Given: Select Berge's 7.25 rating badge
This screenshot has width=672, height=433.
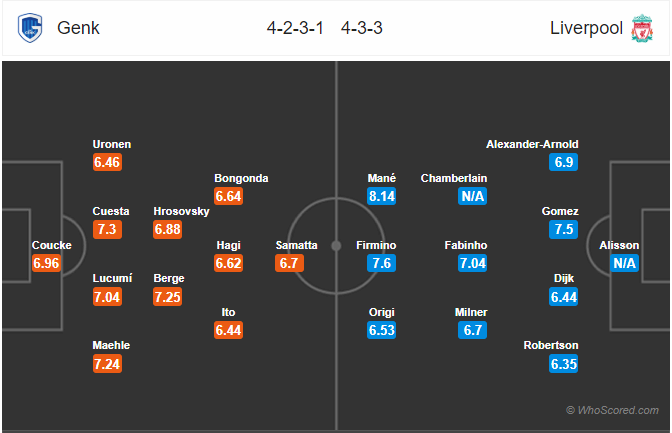Looking at the screenshot, I should pyautogui.click(x=168, y=296).
